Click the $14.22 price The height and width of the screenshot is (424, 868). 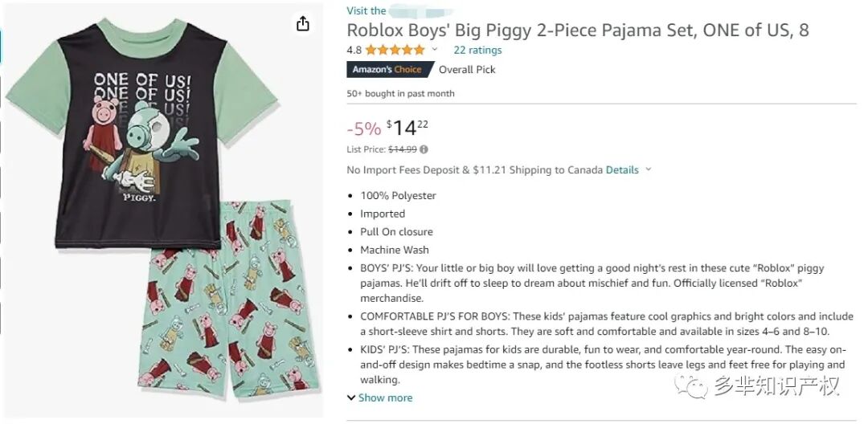[x=407, y=127]
